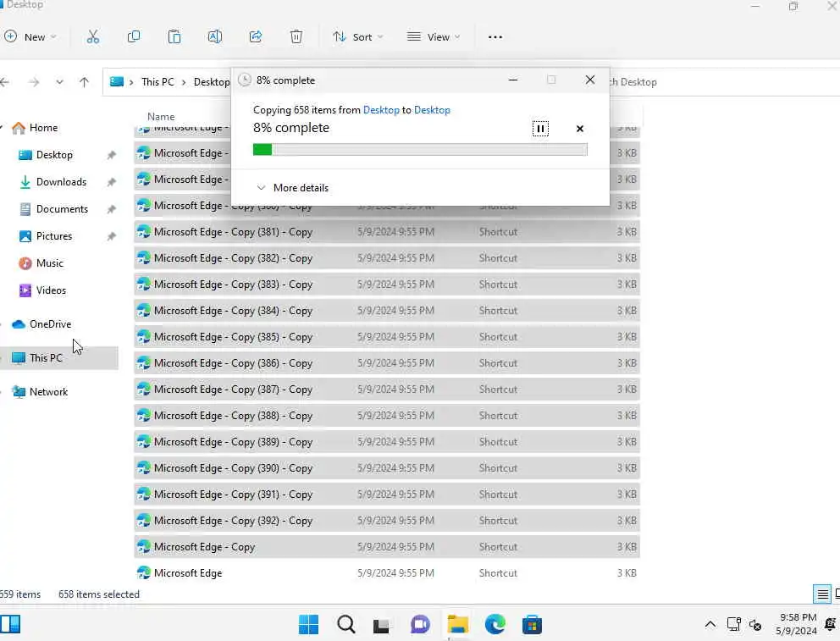Click the source Desktop link in dialog

click(381, 110)
